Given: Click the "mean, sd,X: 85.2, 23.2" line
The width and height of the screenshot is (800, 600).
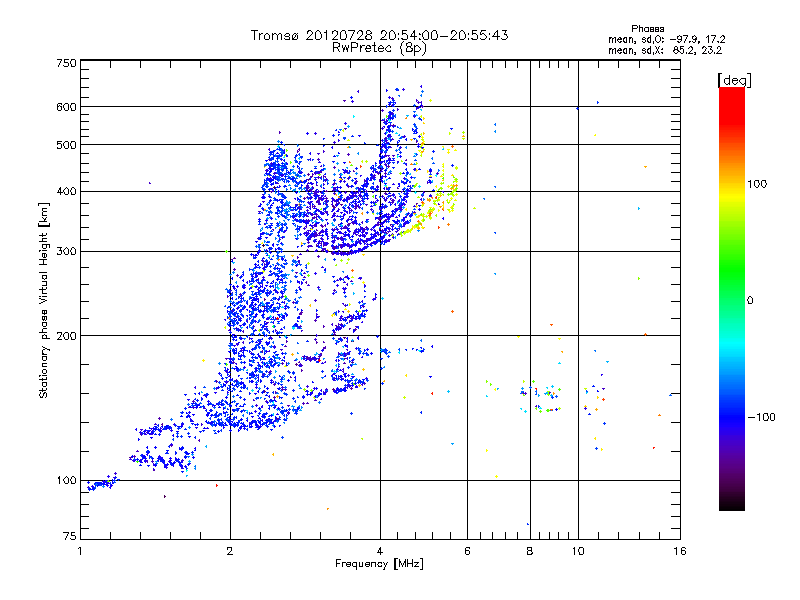Looking at the screenshot, I should [665, 50].
